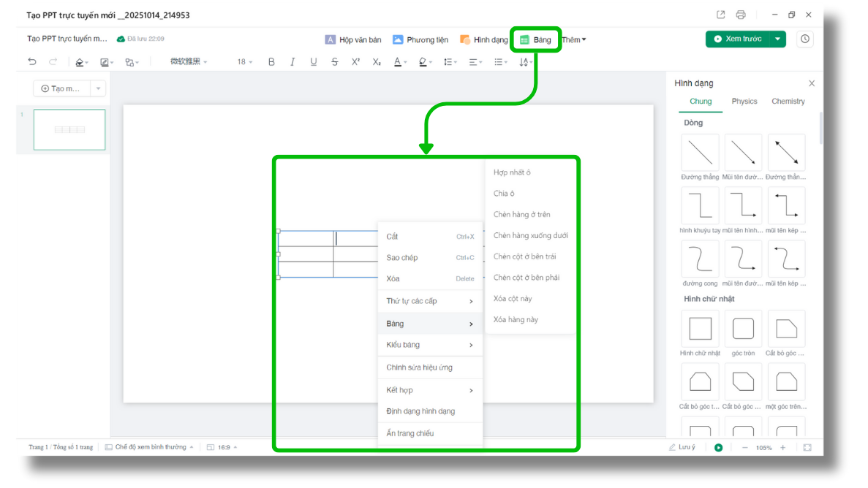Screen dimensions: 868x488
Task: Expand the font size 18 dropdown
Action: point(245,62)
